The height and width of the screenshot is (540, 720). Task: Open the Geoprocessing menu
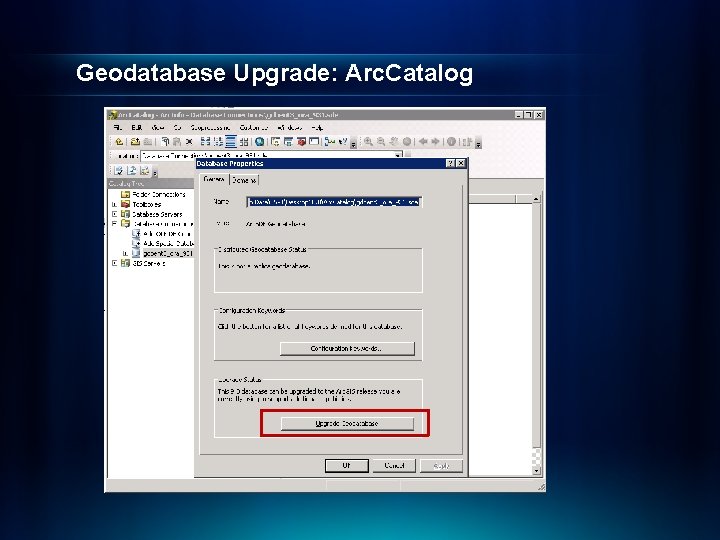point(210,128)
